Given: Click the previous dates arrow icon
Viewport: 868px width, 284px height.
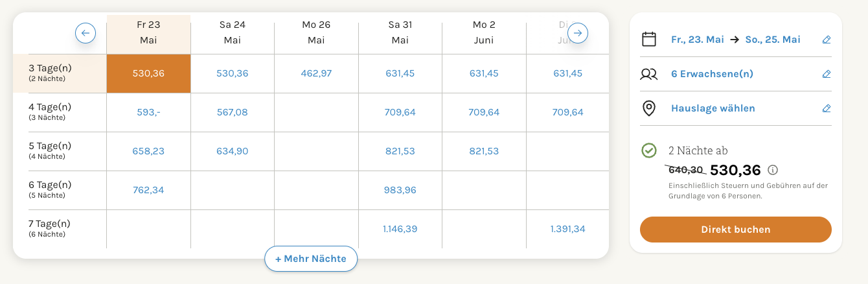Looking at the screenshot, I should coord(86,32).
